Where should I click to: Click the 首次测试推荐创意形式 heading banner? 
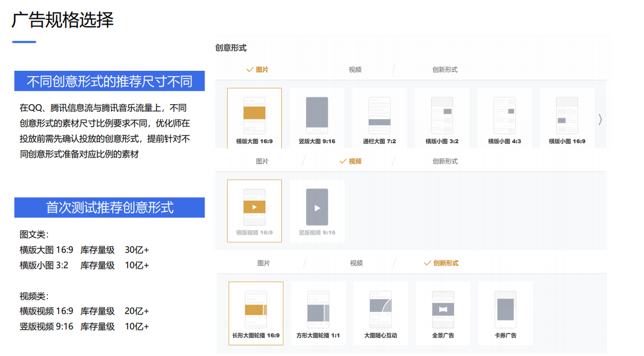pos(109,208)
